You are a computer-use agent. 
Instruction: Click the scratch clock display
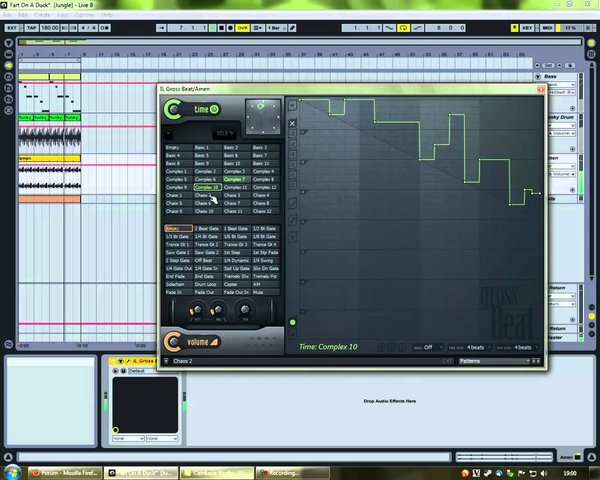coord(263,117)
